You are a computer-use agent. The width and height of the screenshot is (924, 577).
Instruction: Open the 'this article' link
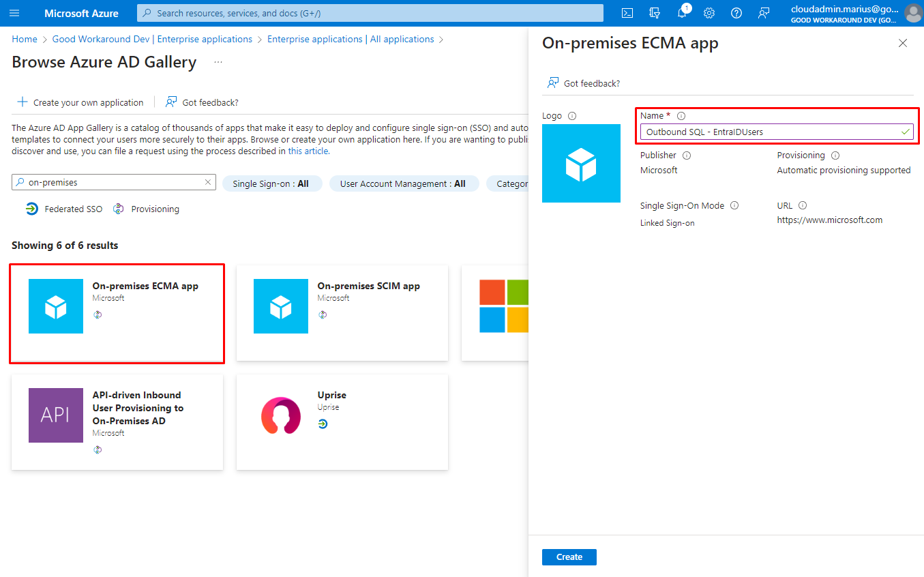[x=308, y=151]
